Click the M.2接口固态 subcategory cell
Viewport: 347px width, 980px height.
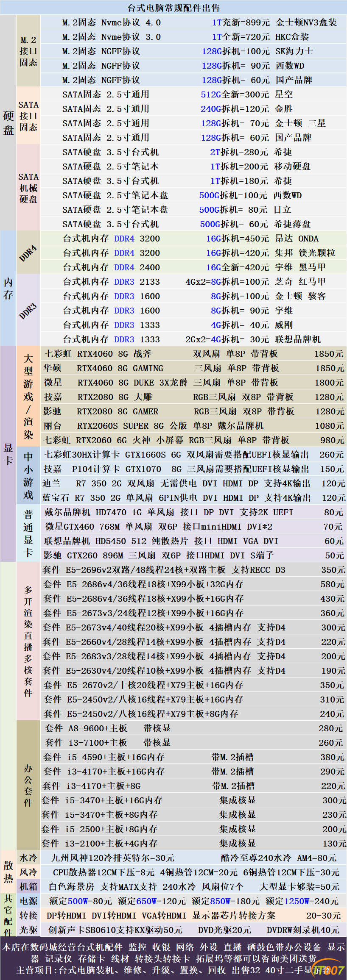tap(28, 51)
